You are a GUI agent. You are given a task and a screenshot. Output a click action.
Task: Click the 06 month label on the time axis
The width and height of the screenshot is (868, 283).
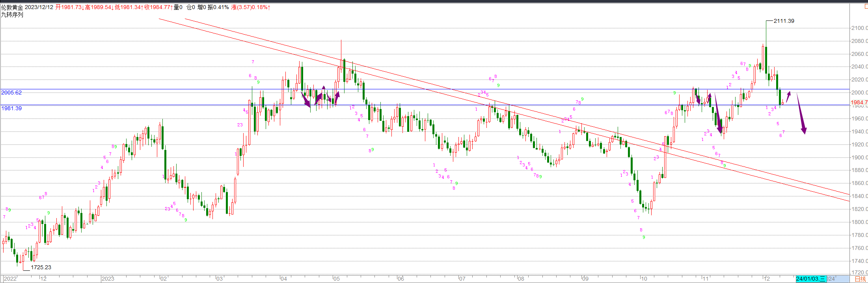coord(400,279)
